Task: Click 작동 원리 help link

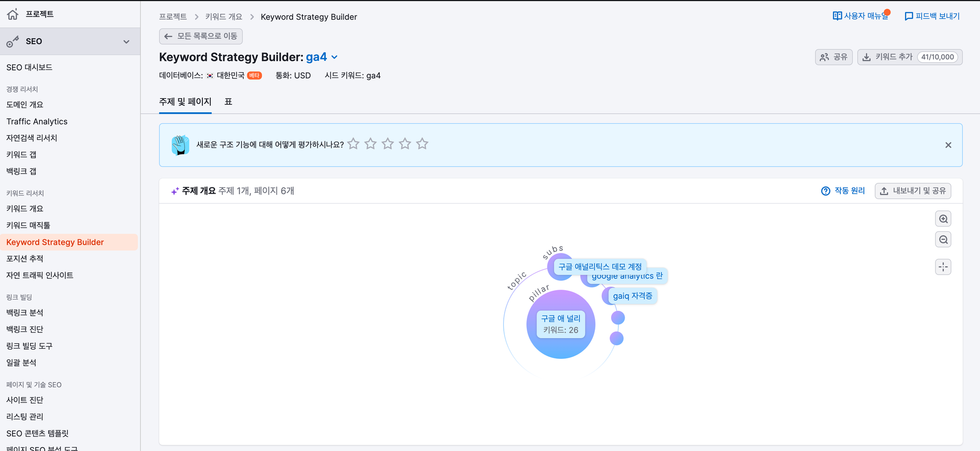Action: [843, 191]
